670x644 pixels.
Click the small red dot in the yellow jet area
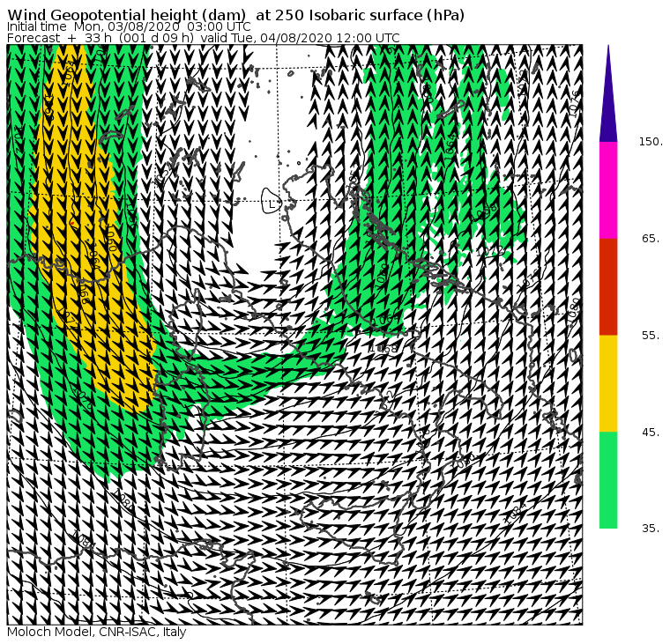[x=72, y=224]
